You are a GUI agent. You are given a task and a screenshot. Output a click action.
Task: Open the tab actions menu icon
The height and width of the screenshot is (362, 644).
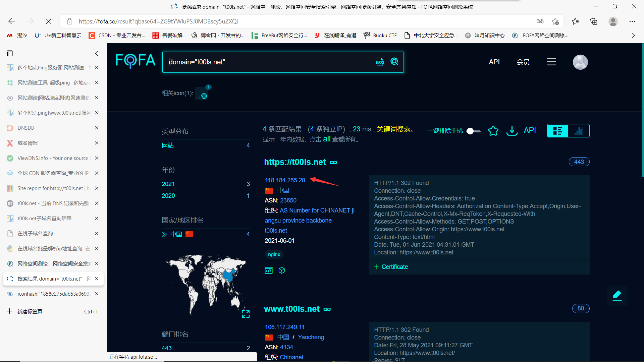coord(10,53)
